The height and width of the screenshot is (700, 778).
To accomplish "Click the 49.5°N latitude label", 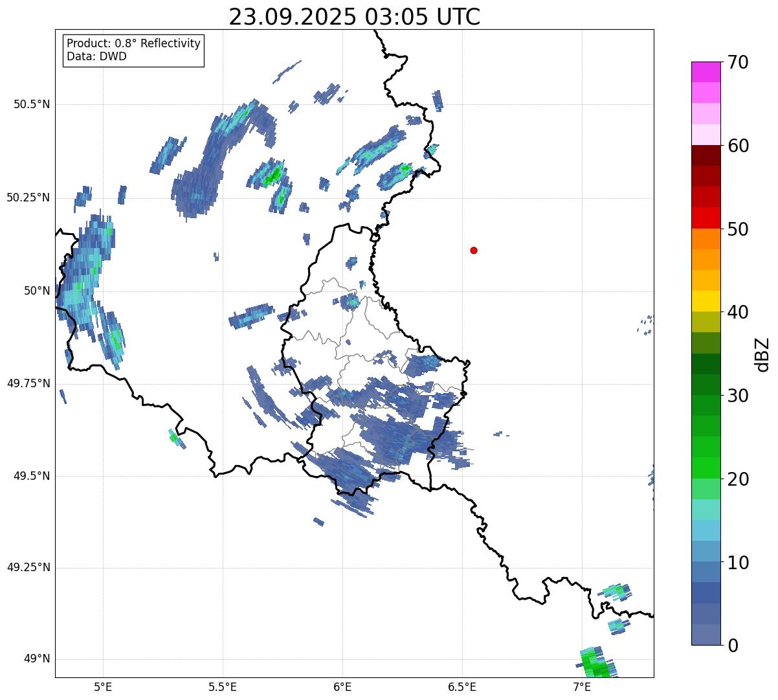I will 32,476.
